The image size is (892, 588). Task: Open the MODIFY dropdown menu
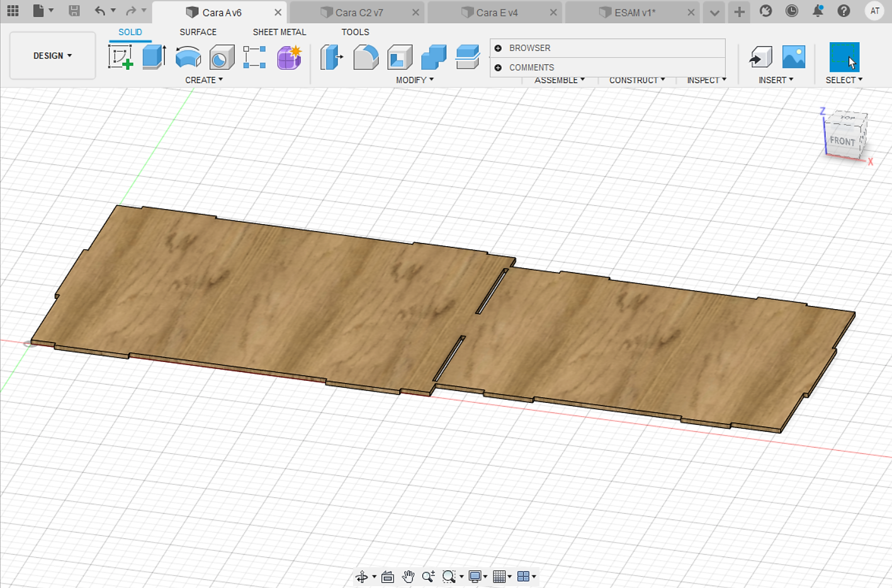coord(415,80)
